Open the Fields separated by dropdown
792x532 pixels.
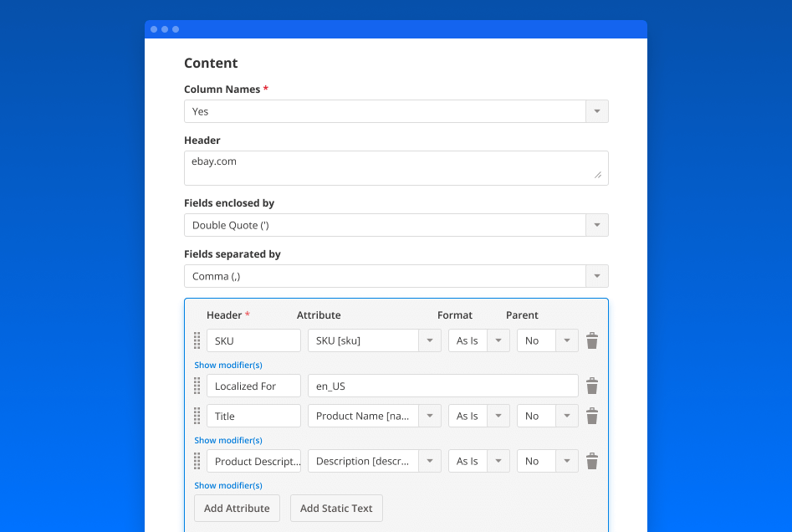596,275
